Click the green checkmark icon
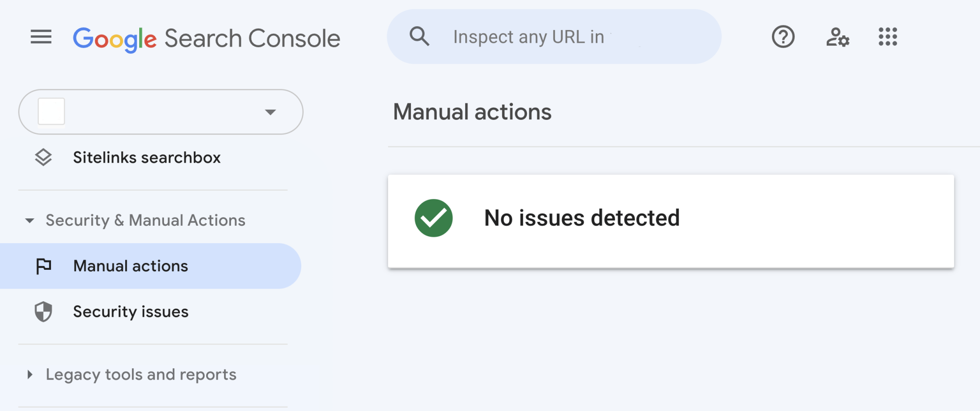980x411 pixels. [x=433, y=218]
